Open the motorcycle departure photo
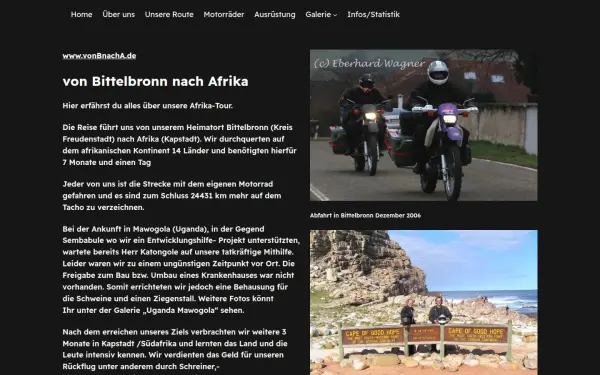Screen dimensions: 600x375 (x=424, y=125)
